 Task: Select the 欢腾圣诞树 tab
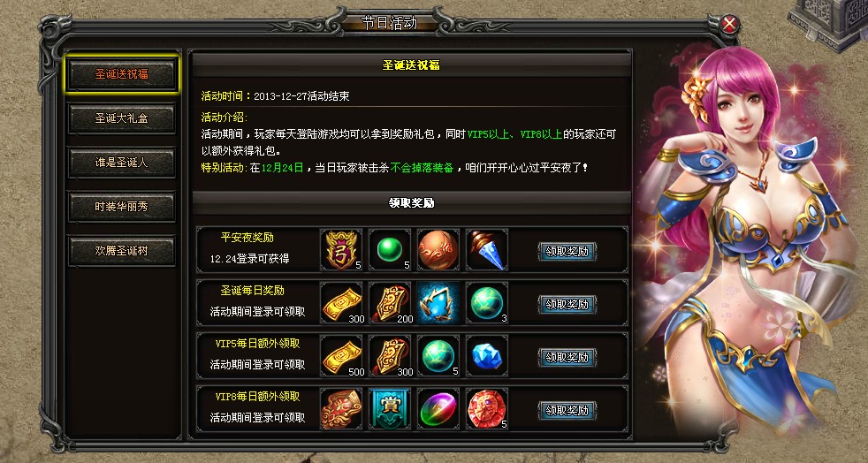(122, 251)
